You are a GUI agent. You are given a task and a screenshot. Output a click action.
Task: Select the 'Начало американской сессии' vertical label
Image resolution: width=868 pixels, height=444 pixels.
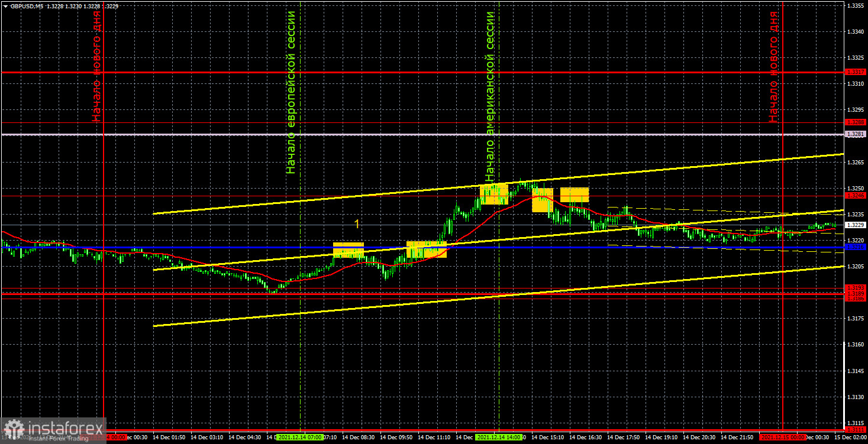tap(489, 96)
